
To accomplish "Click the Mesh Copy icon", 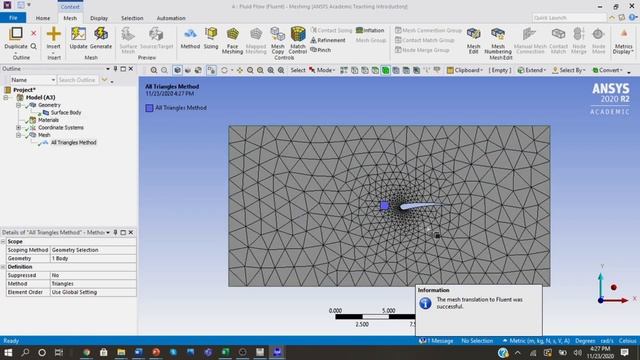I will [278, 33].
